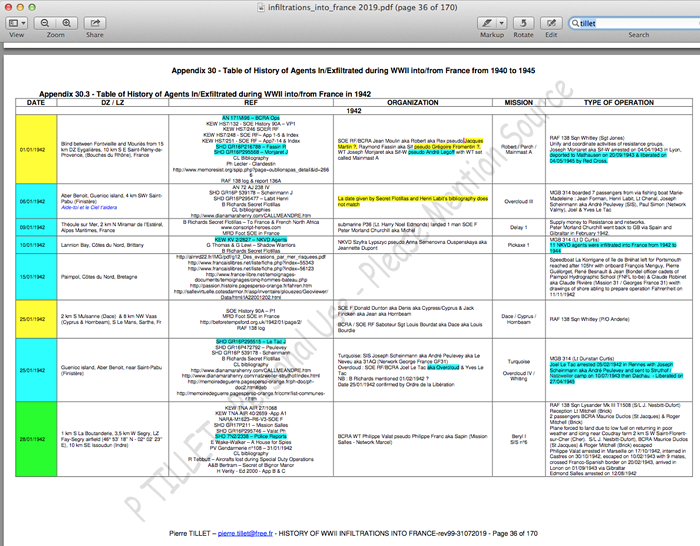
Task: Open the View sidebar menu
Action: point(16,21)
